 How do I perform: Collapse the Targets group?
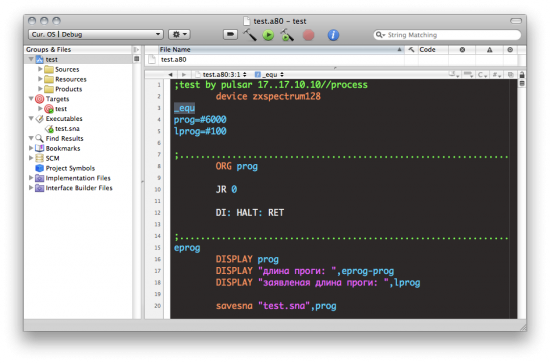(31, 99)
